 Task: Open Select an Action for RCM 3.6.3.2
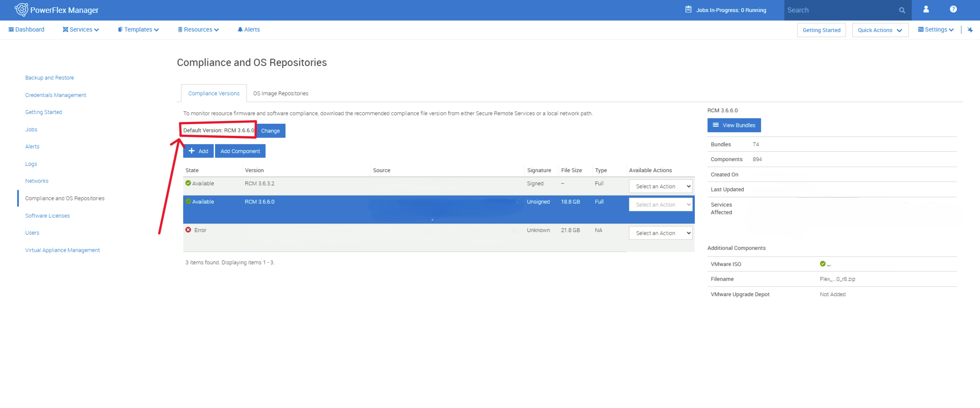tap(661, 186)
